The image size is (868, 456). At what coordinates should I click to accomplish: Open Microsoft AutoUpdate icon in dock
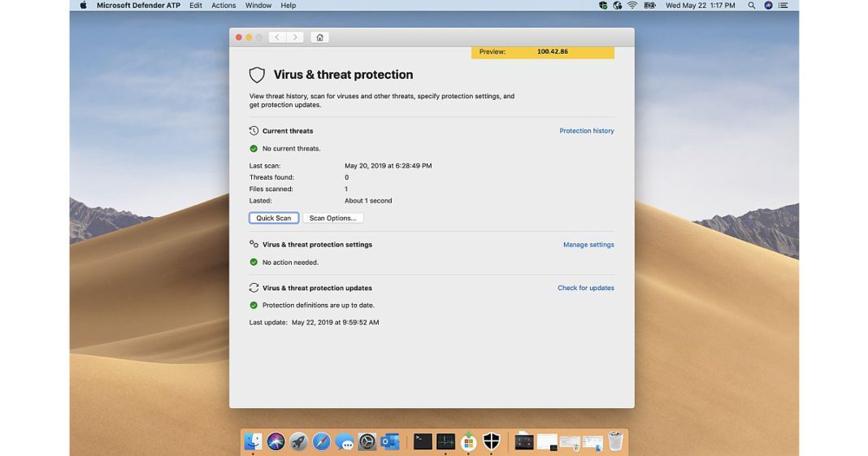[x=468, y=441]
